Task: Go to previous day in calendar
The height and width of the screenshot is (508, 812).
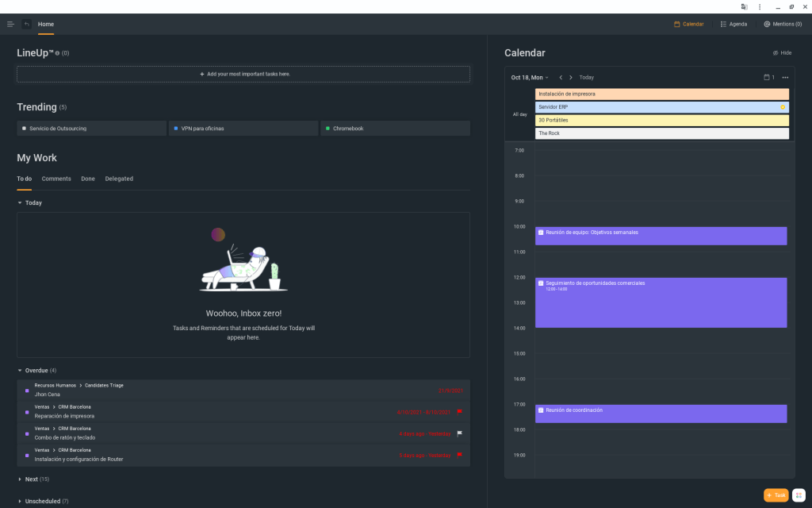Action: pyautogui.click(x=561, y=77)
